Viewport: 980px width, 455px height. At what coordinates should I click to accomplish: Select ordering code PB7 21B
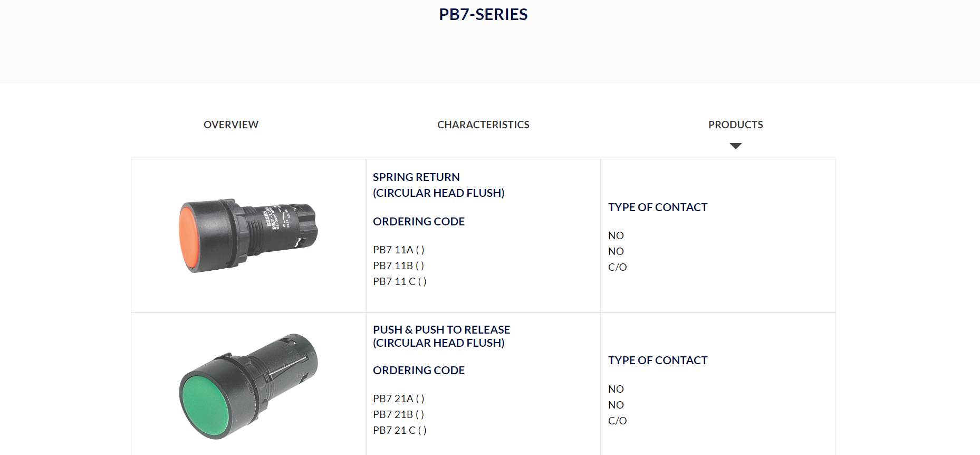[398, 414]
